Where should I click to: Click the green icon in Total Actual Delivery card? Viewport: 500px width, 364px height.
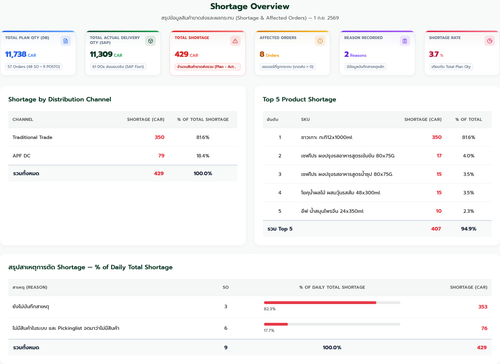click(x=150, y=41)
